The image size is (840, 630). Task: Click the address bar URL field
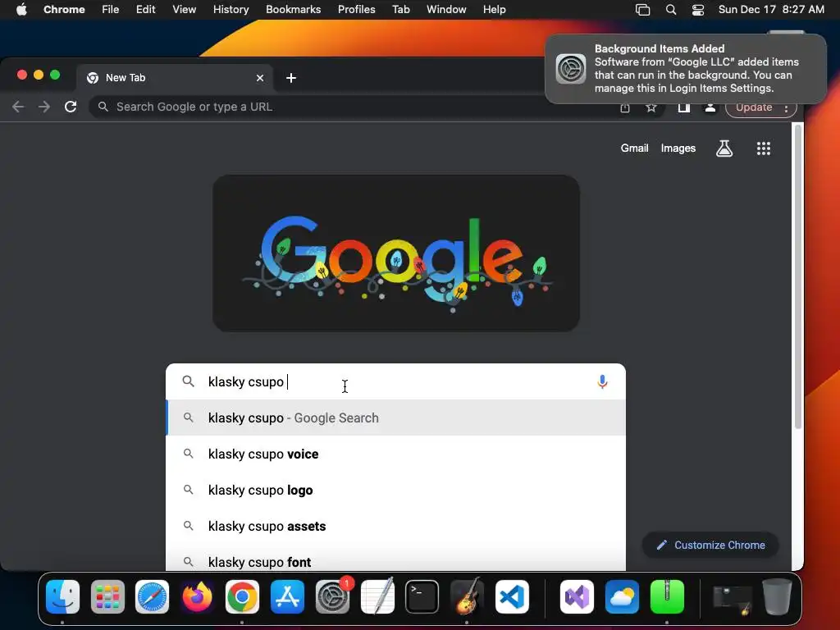pyautogui.click(x=354, y=107)
